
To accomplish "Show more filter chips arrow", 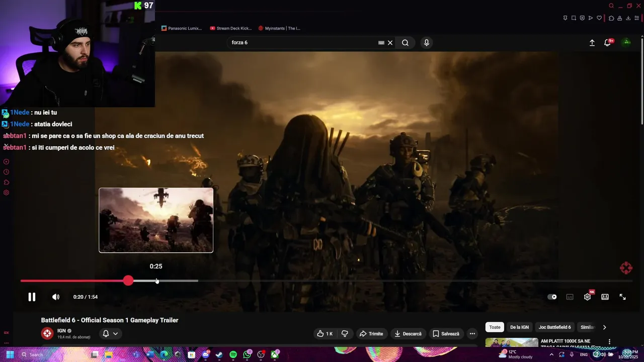I will (x=604, y=327).
